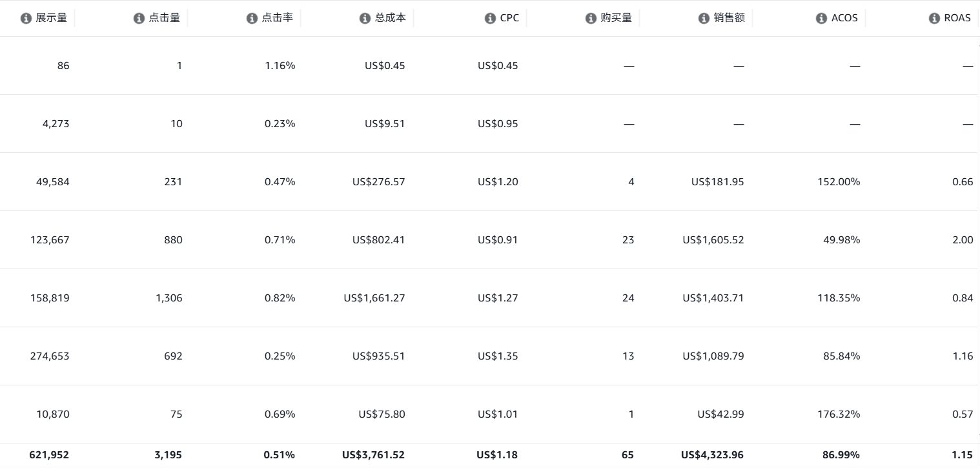
Task: Sort table by 点击量 column header
Action: pyautogui.click(x=165, y=18)
